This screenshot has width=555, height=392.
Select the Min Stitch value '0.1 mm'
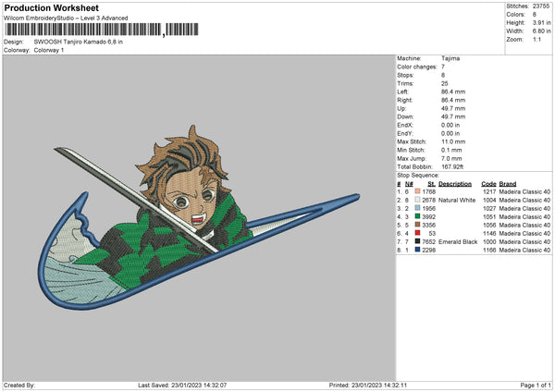click(x=451, y=150)
